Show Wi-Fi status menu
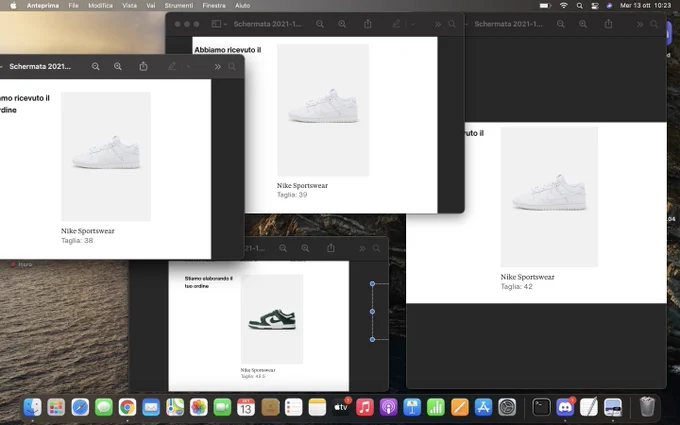Screen dimensions: 680x425 (x=563, y=6)
